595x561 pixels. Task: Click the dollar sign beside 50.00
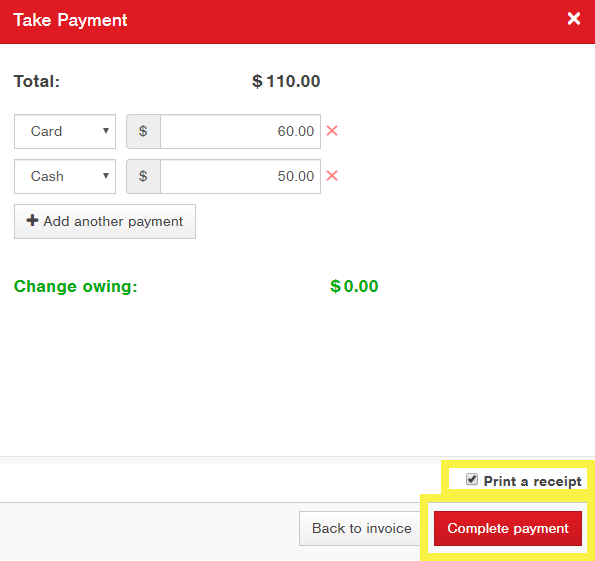143,176
